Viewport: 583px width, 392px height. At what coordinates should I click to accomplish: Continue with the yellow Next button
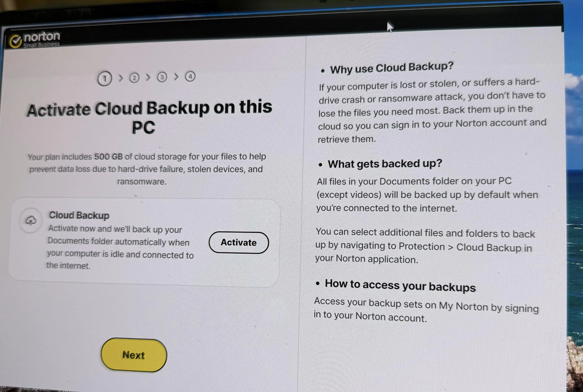(x=134, y=355)
